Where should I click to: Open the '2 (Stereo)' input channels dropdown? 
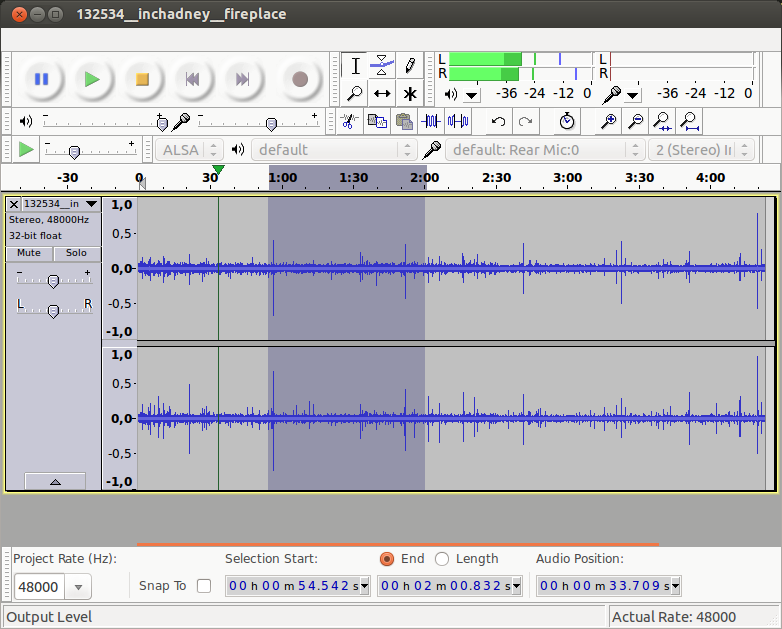point(701,150)
